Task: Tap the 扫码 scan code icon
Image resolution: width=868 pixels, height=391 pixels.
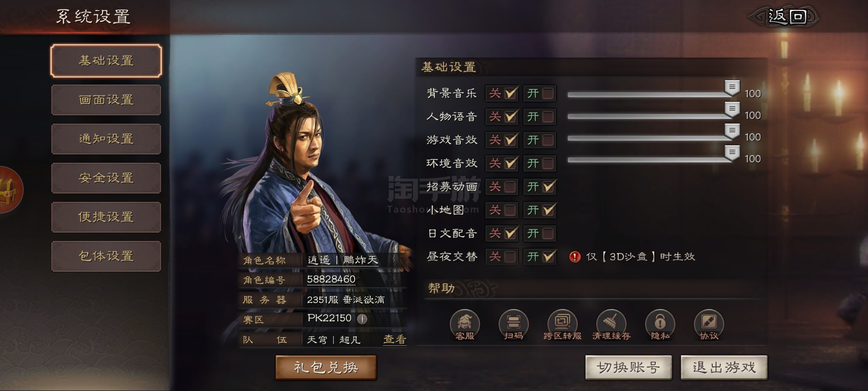Action: pos(514,325)
